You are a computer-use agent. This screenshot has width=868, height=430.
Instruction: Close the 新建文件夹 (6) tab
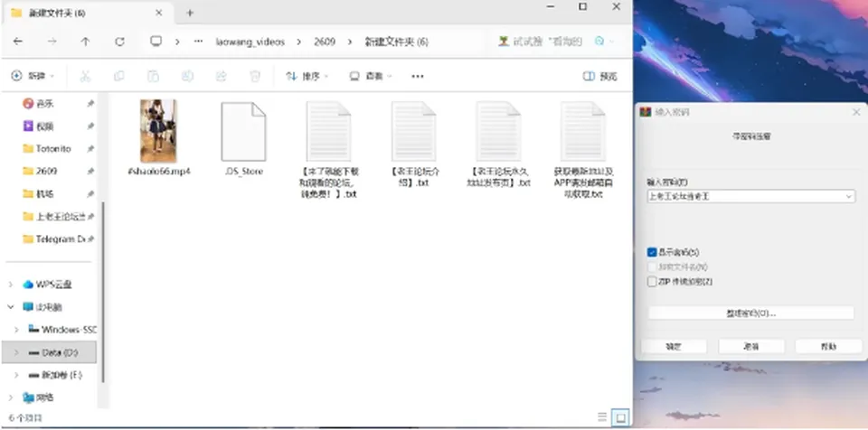pyautogui.click(x=158, y=13)
